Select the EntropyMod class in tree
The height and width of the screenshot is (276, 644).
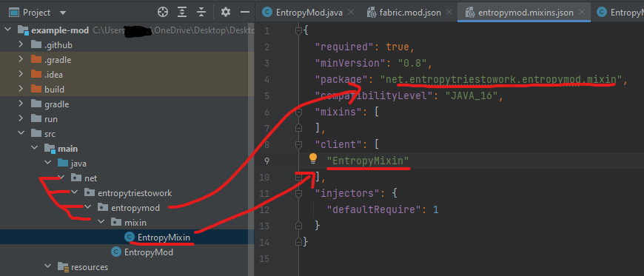pos(148,252)
